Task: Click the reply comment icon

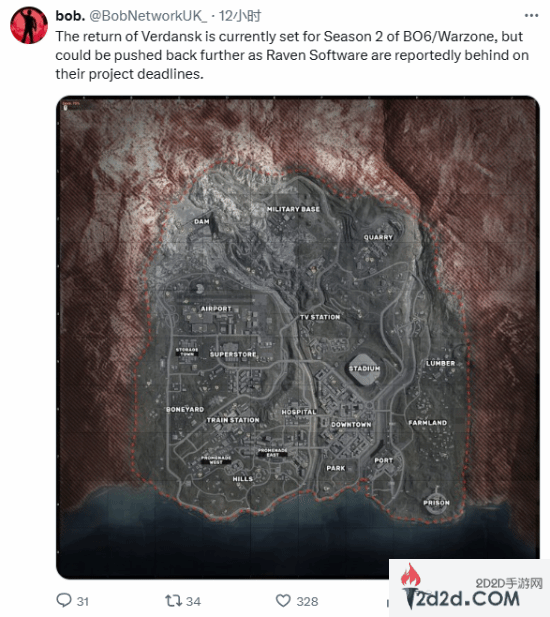Action: (x=64, y=600)
